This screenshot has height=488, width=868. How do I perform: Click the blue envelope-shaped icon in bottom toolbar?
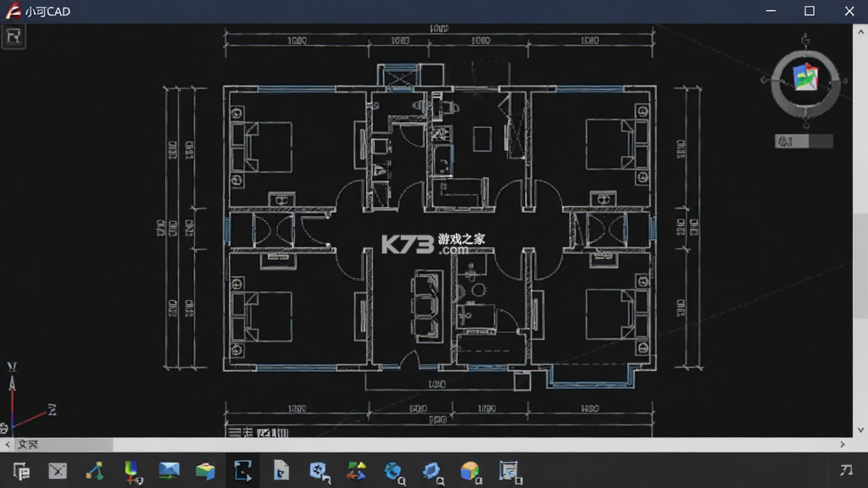[169, 470]
